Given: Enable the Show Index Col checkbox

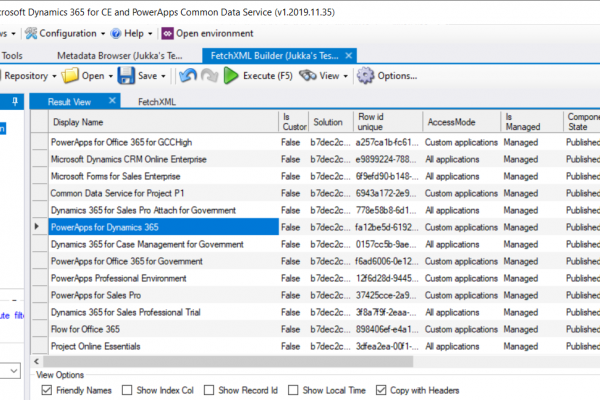Looking at the screenshot, I should 127,390.
